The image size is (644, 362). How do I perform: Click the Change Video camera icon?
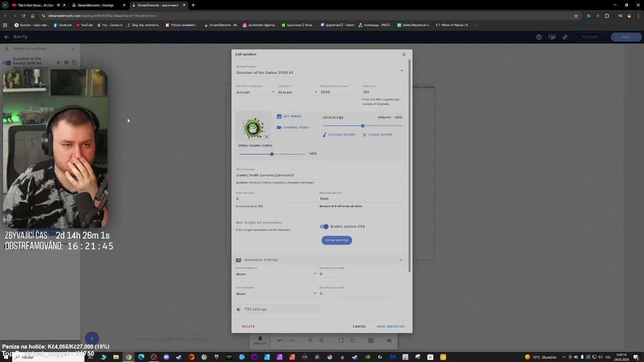279,127
